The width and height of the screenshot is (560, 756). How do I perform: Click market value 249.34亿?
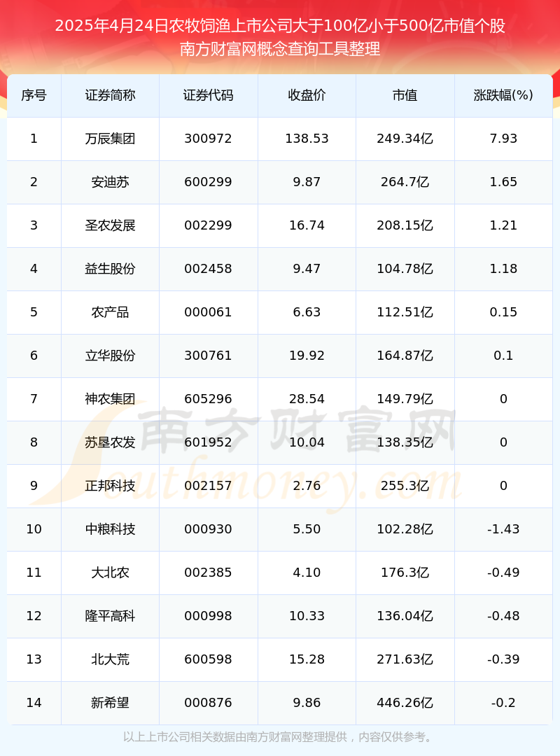point(405,139)
